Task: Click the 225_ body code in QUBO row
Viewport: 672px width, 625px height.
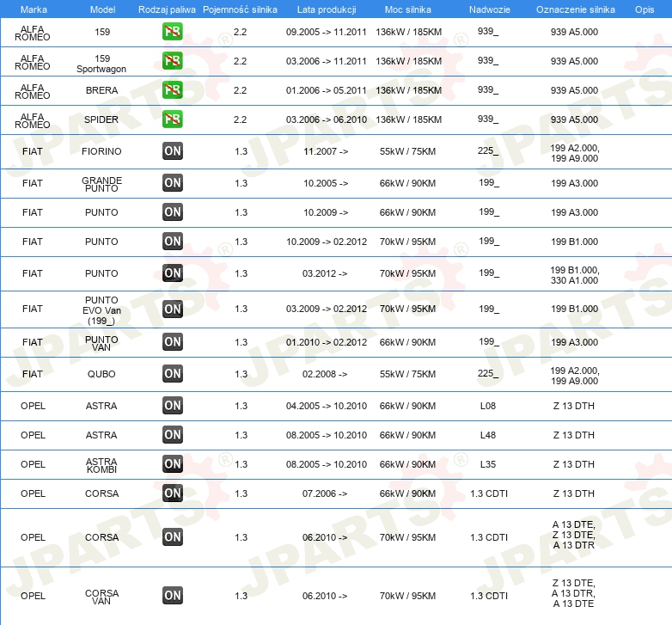Action: 488,373
